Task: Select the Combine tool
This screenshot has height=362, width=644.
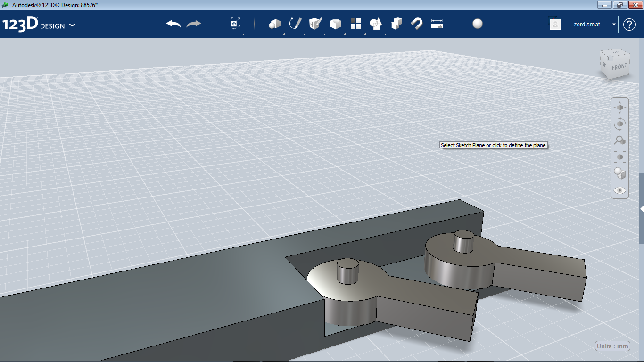Action: [x=396, y=24]
